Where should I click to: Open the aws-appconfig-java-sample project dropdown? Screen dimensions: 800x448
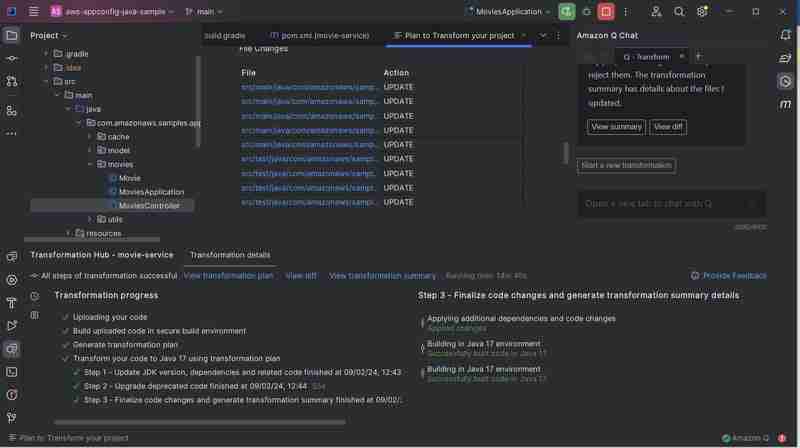pos(112,11)
